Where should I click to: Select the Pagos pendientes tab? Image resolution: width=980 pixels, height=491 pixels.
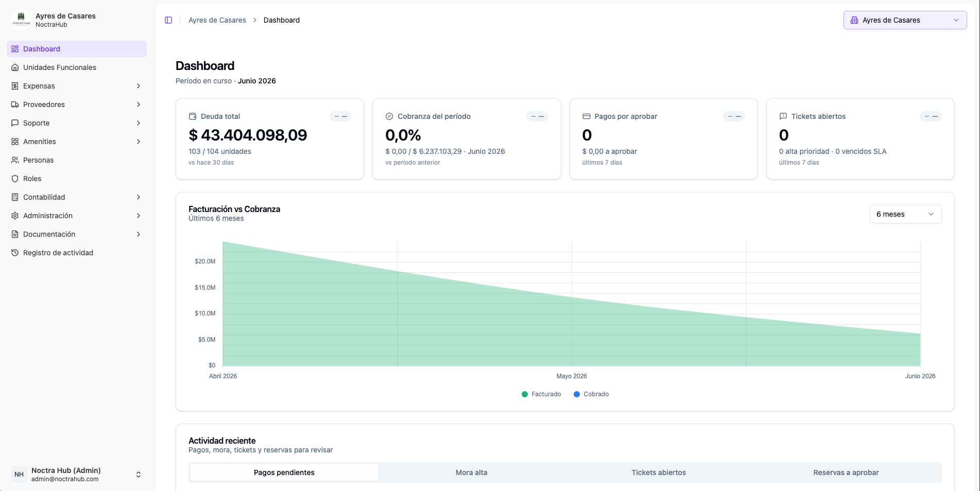click(284, 472)
